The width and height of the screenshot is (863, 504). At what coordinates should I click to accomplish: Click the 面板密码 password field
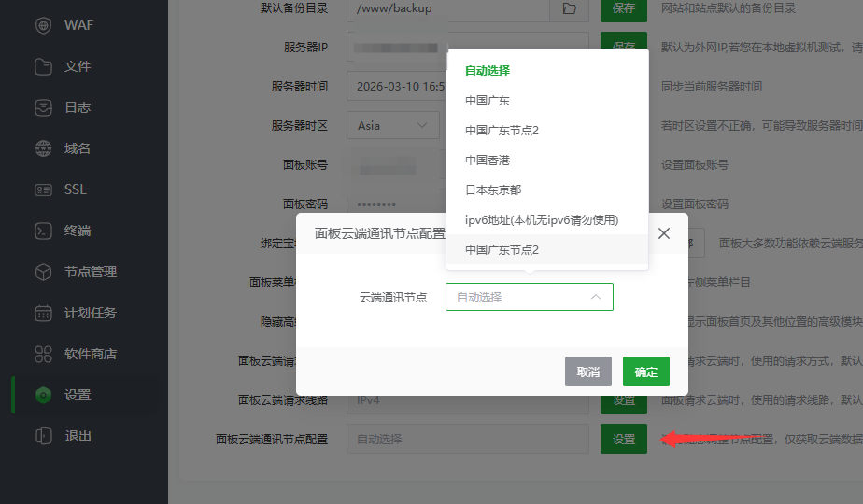pyautogui.click(x=396, y=204)
